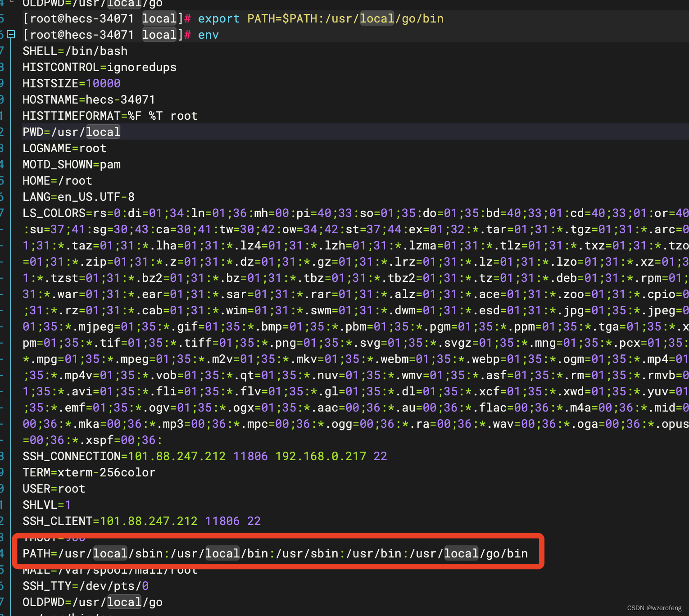Click the MOTD_SHOWN=pam line

click(x=72, y=165)
